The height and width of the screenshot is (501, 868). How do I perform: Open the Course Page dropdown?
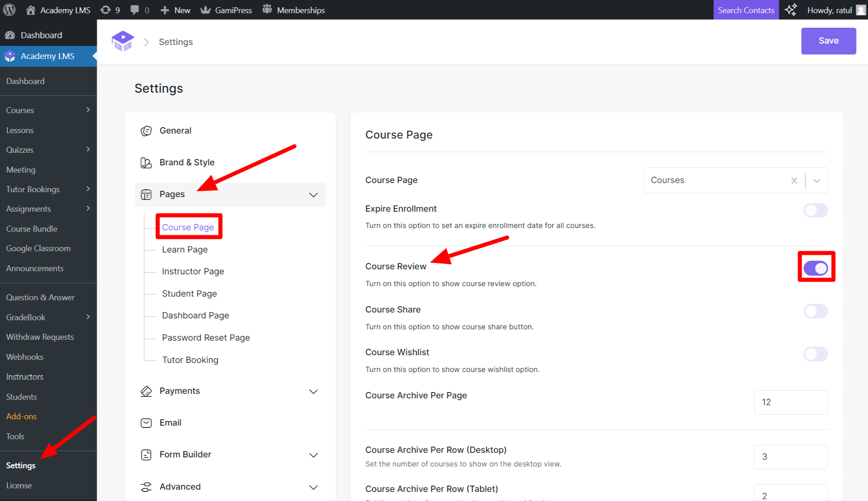817,180
